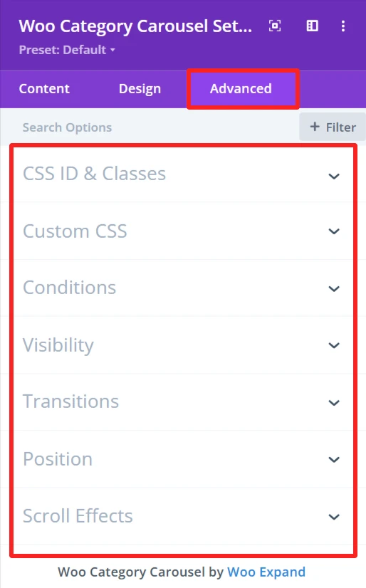Expand the Position section
Screen dimensions: 366x588
click(183, 459)
